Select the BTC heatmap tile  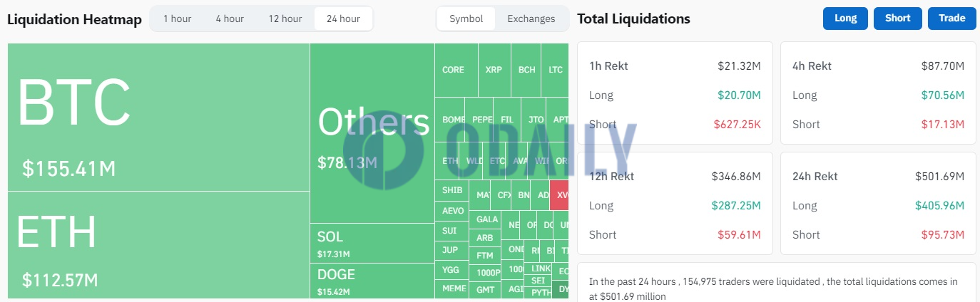click(x=158, y=117)
